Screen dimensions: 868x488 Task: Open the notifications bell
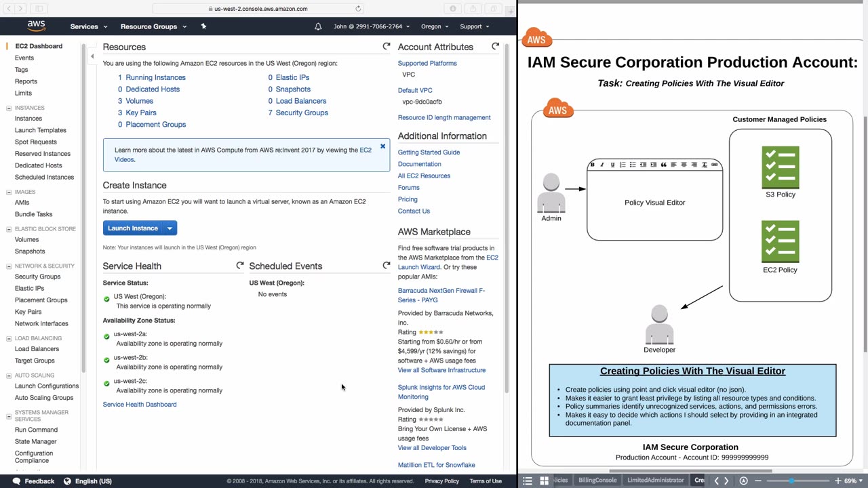318,26
